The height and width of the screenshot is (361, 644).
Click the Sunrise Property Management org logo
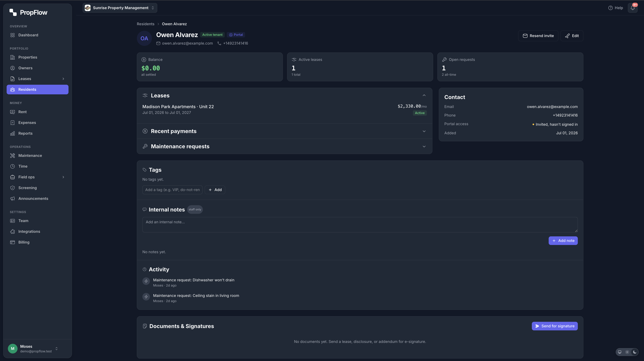pos(87,8)
